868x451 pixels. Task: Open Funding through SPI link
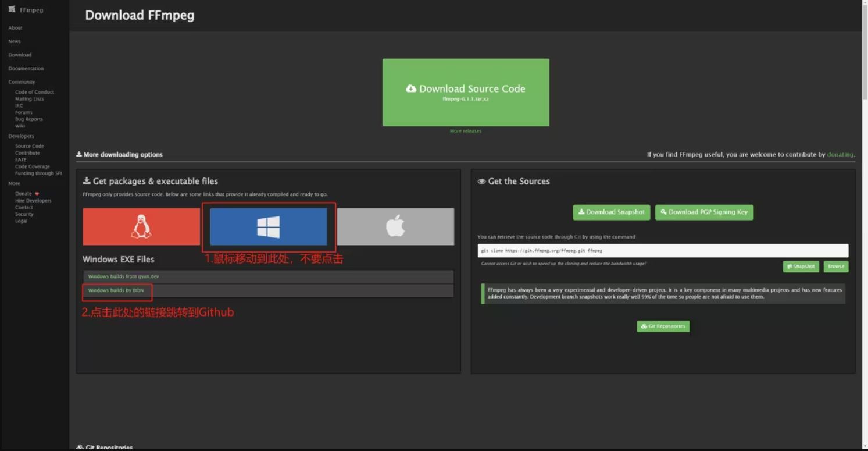tap(38, 173)
